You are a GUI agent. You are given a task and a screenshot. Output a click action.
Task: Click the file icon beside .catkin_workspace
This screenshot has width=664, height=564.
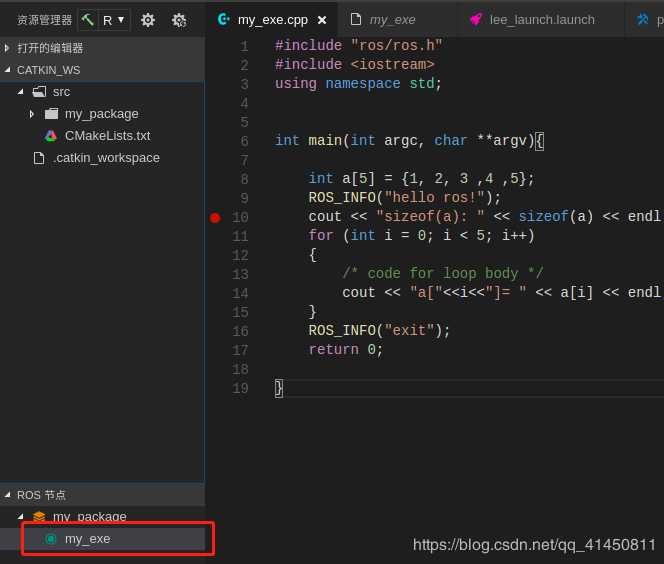[x=39, y=158]
